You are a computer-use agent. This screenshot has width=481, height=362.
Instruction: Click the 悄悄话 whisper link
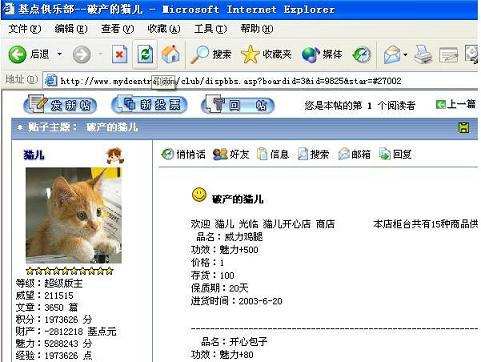click(183, 154)
